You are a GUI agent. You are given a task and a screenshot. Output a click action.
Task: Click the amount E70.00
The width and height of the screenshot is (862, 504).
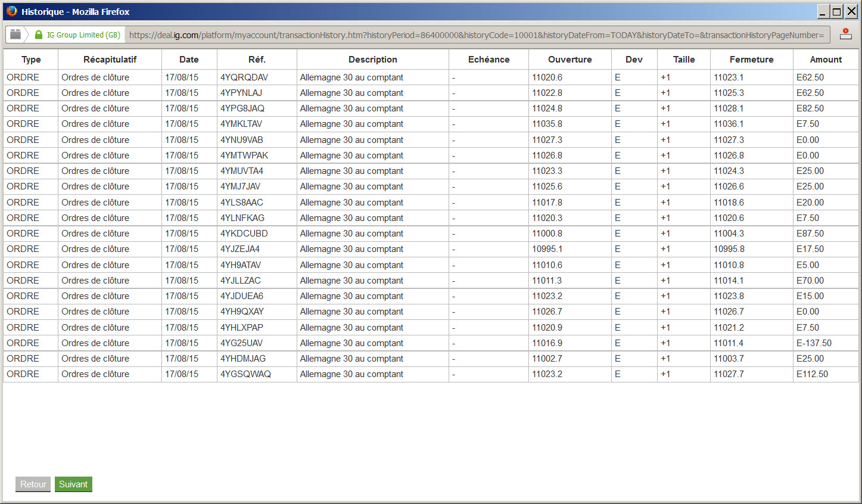810,281
